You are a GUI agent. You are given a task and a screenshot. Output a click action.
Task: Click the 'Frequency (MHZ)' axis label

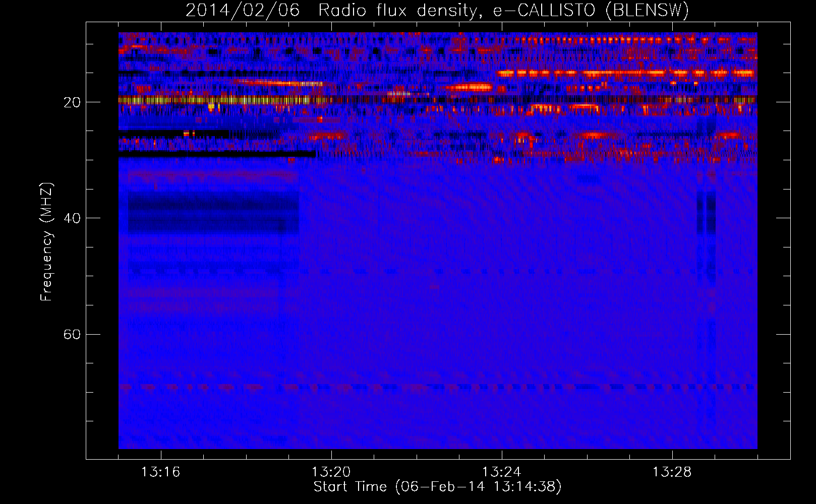(x=46, y=242)
